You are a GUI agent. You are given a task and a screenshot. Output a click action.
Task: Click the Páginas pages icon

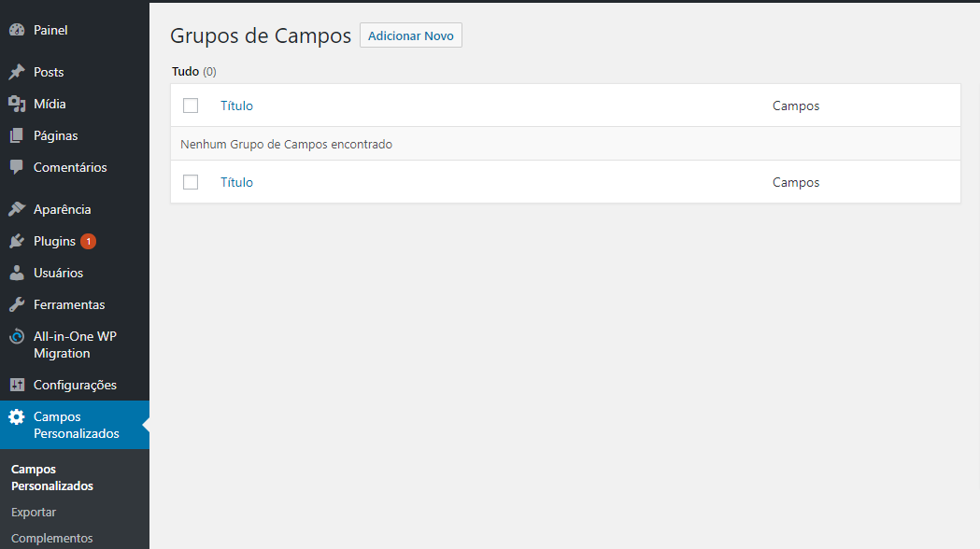(17, 135)
